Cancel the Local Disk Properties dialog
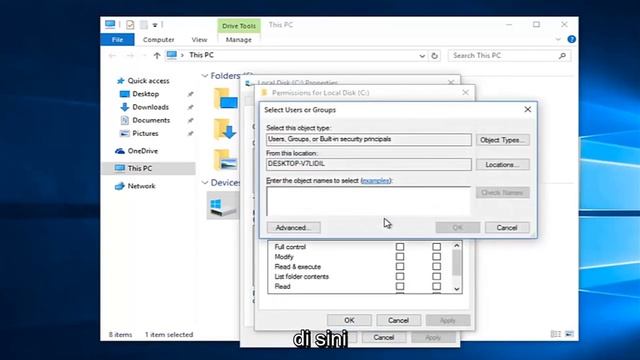The height and width of the screenshot is (360, 640). click(x=384, y=338)
